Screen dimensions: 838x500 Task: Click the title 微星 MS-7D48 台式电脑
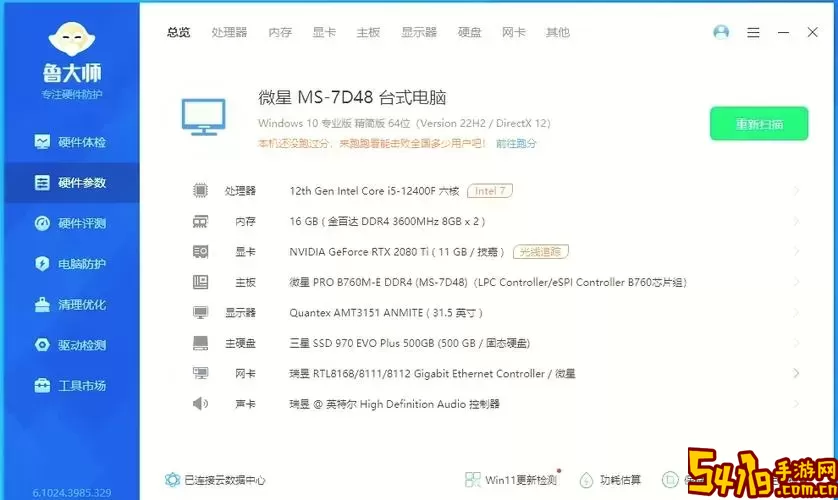tap(352, 97)
